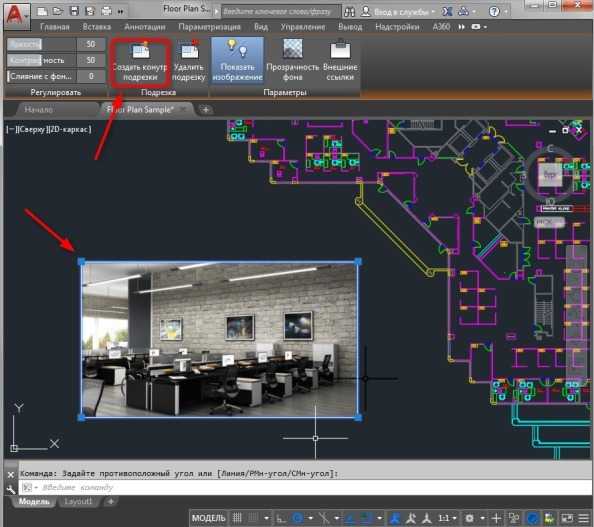Click the 'Слияние с фоном' fade slider
The image size is (594, 527).
(41, 76)
